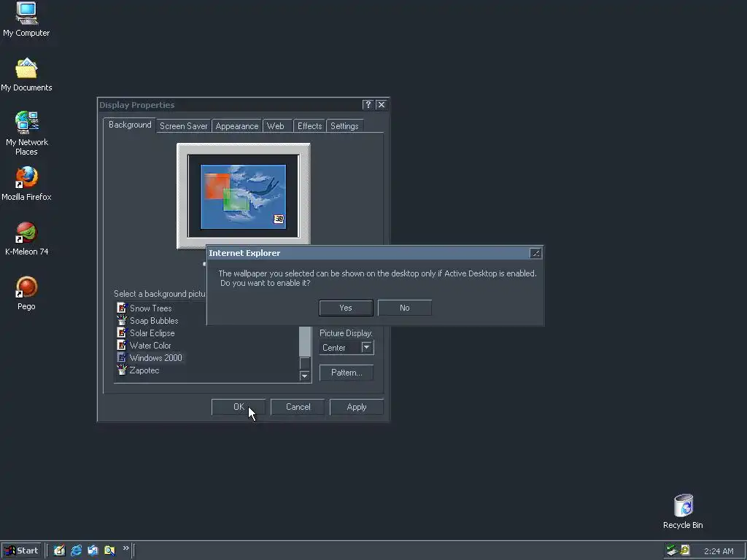
Task: Click the Show Desktop quick launch icon
Action: tap(59, 551)
